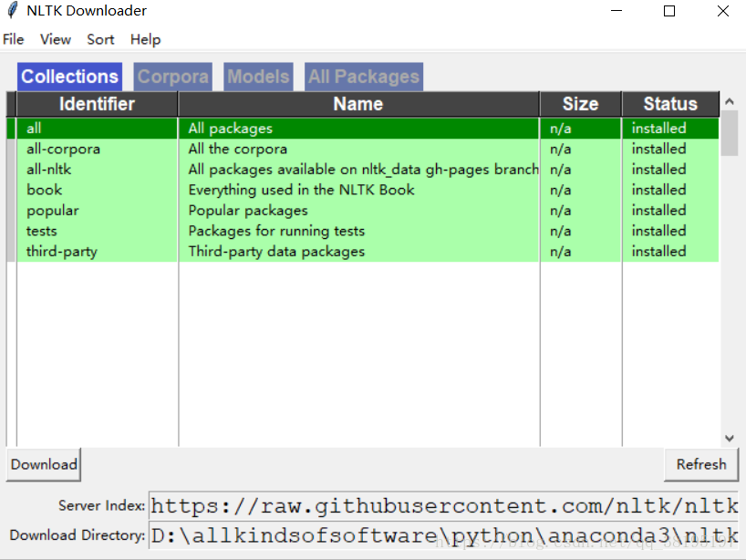Sort by the Status column header
Image resolution: width=746 pixels, height=560 pixels.
[670, 104]
